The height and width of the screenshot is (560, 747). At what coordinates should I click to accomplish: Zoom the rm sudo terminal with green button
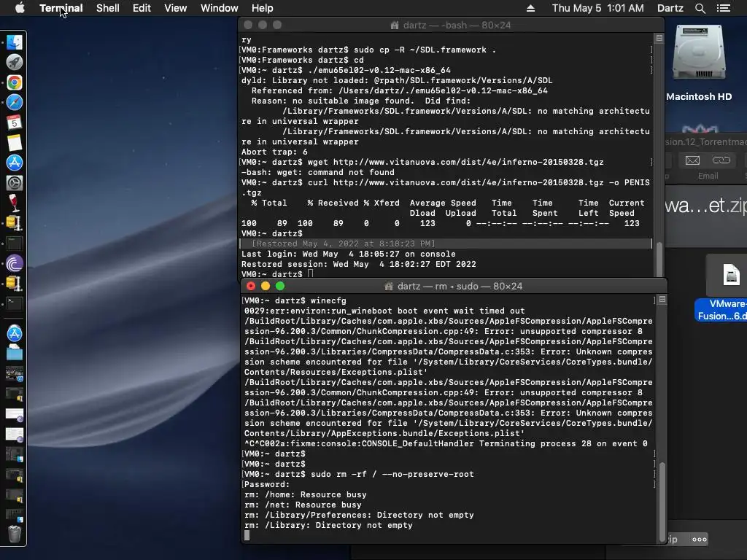click(x=280, y=286)
